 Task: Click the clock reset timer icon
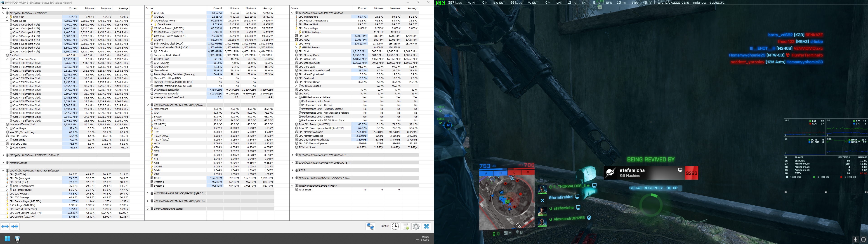point(395,226)
